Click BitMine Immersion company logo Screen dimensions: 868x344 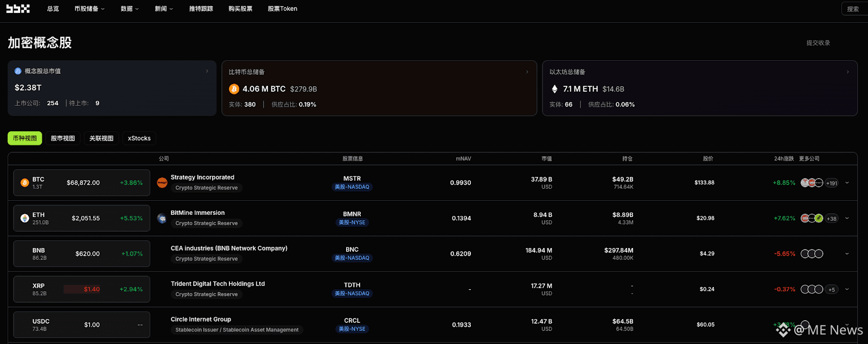pos(162,218)
